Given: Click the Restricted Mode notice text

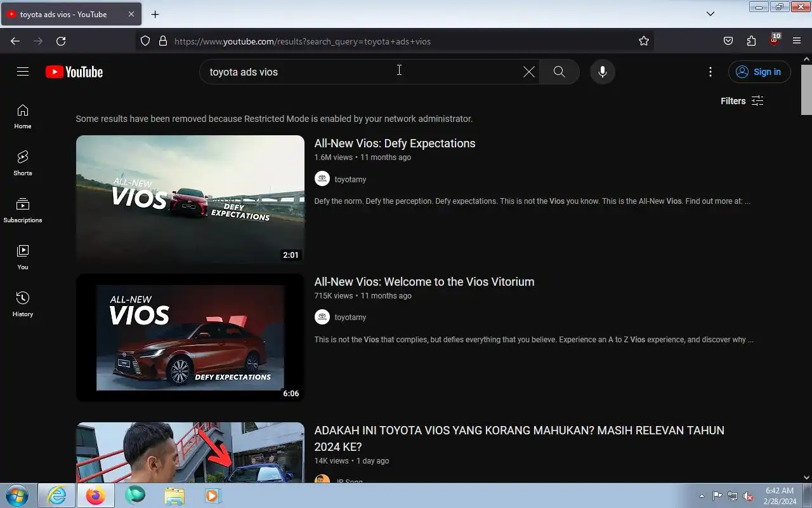Looking at the screenshot, I should (x=274, y=119).
